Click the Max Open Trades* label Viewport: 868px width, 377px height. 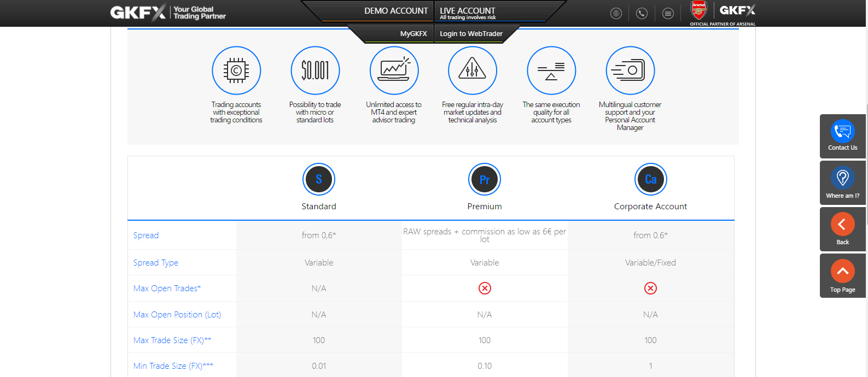167,288
